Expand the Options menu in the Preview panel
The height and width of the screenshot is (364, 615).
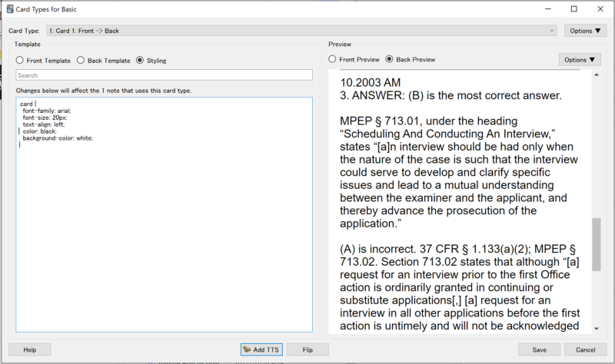pyautogui.click(x=580, y=59)
